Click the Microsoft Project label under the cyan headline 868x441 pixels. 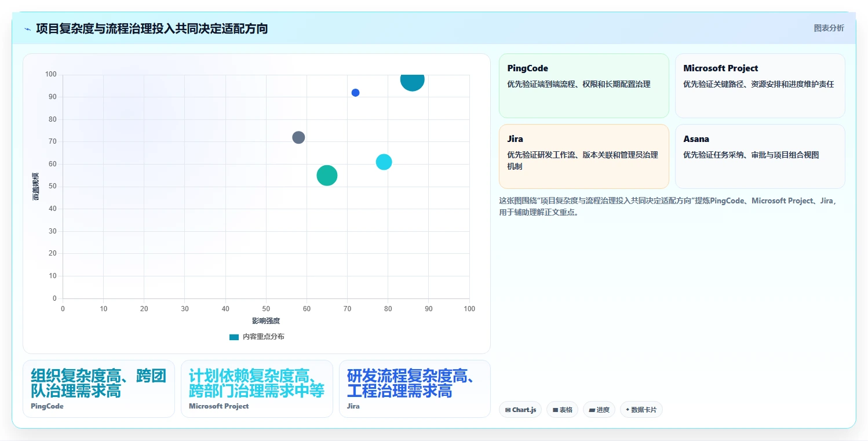tap(219, 406)
